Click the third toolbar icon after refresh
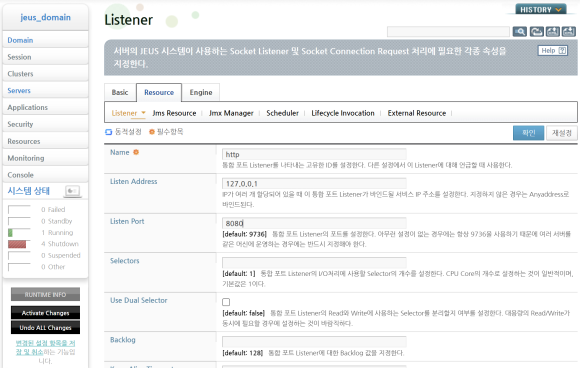Image resolution: width=580 pixels, height=368 pixels. [553, 31]
